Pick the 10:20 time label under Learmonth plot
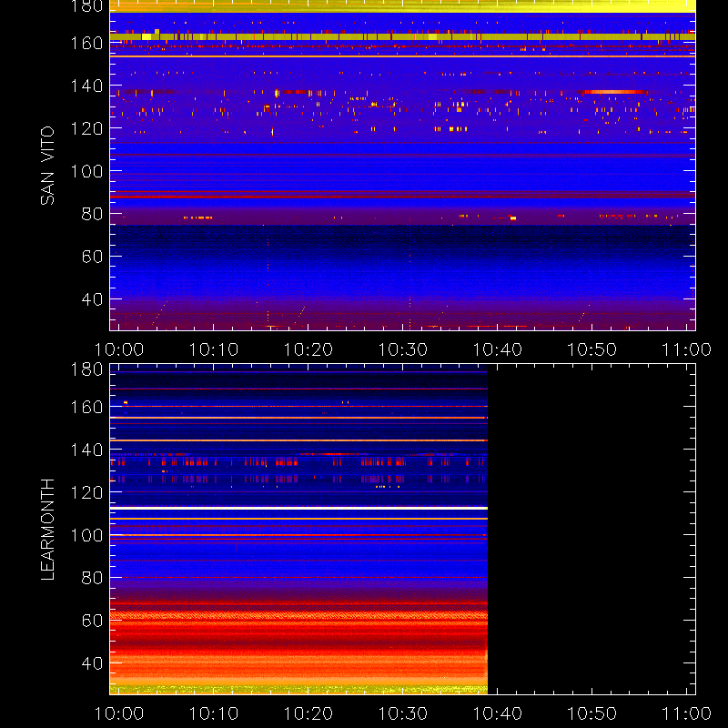The width and height of the screenshot is (728, 728). [x=308, y=713]
